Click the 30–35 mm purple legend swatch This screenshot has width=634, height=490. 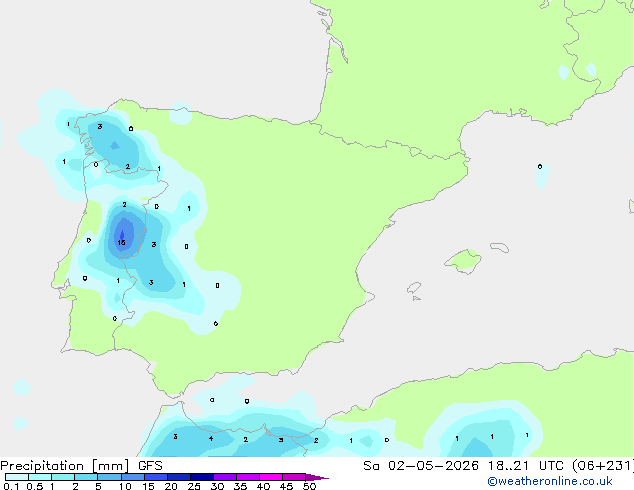point(225,477)
